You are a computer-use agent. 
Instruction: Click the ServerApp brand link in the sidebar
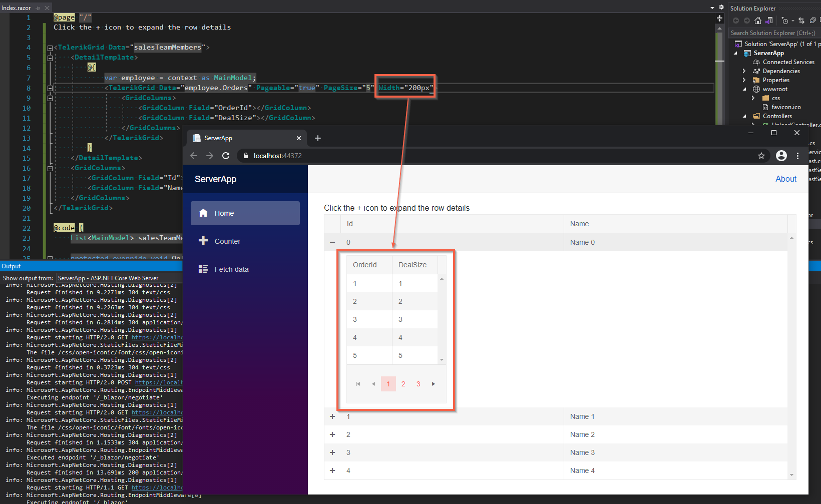point(215,179)
